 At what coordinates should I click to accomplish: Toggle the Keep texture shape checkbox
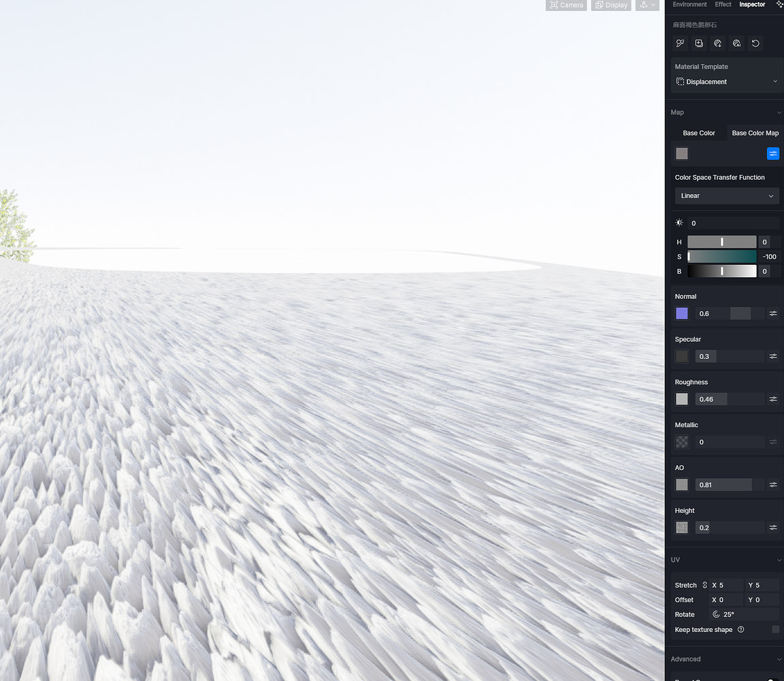click(776, 630)
